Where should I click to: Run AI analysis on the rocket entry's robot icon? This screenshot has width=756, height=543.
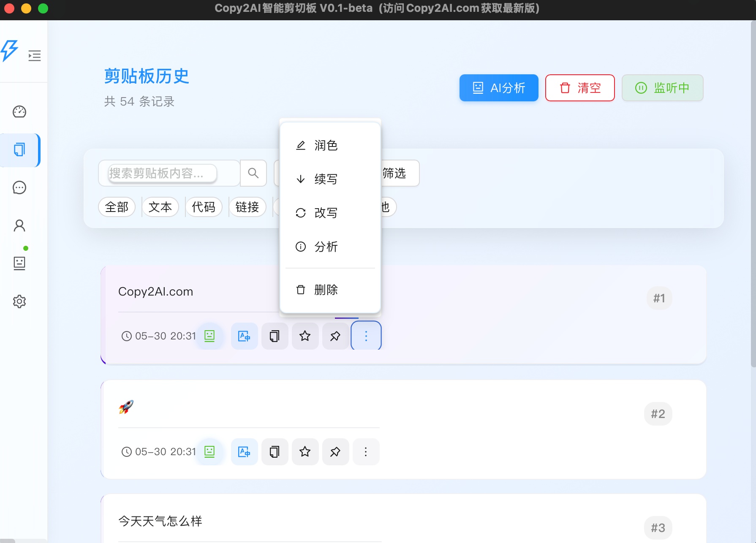(210, 451)
